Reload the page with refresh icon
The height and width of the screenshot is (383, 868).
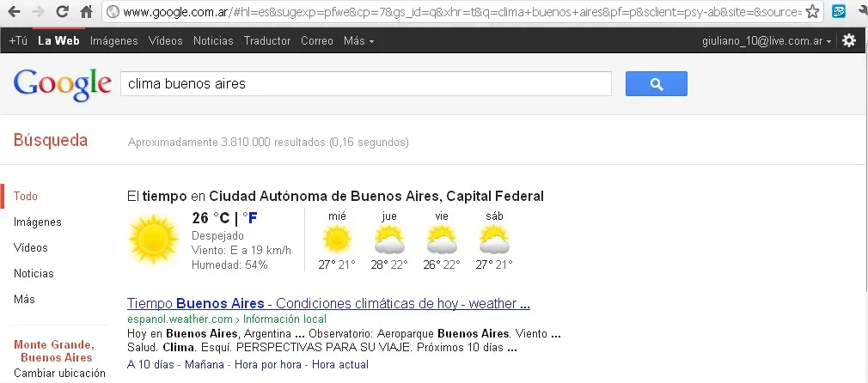[63, 11]
